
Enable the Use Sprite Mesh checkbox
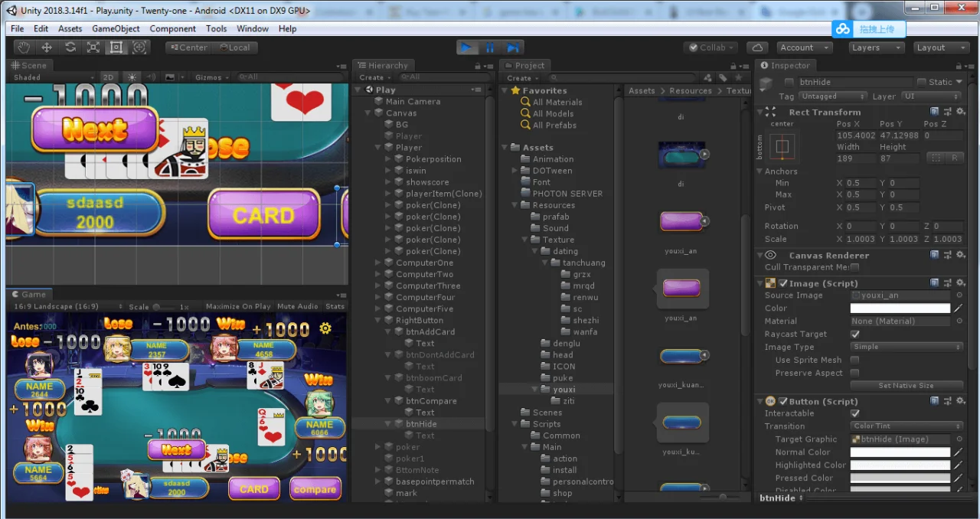tap(854, 360)
